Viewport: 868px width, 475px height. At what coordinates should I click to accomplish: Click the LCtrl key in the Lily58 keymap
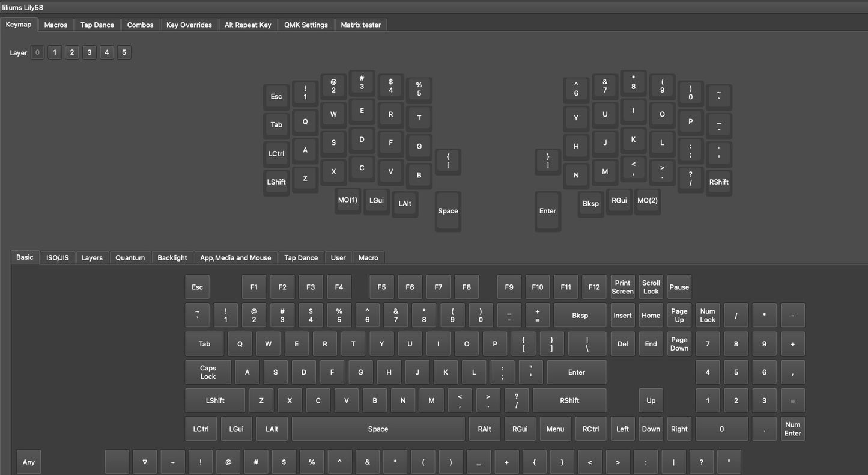(276, 153)
